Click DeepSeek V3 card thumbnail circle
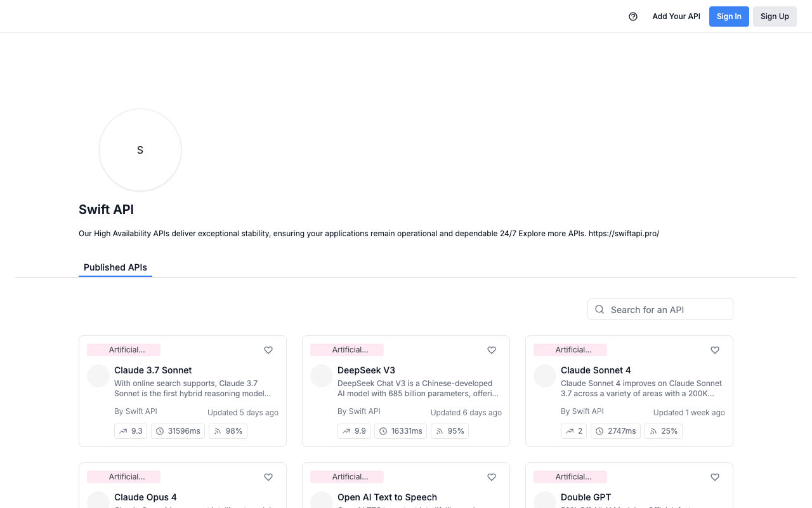The height and width of the screenshot is (508, 812). 322,376
